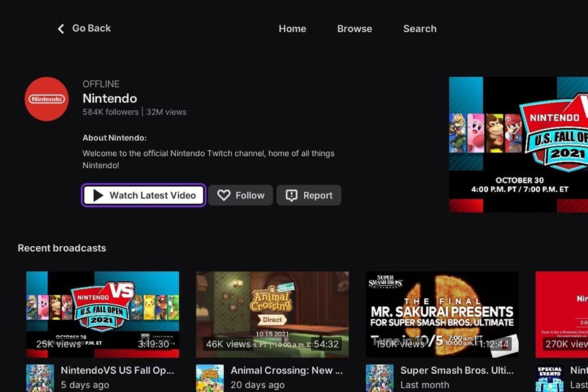Play the Mr. Sakurai Presents broadcast thumbnail

[x=442, y=314]
